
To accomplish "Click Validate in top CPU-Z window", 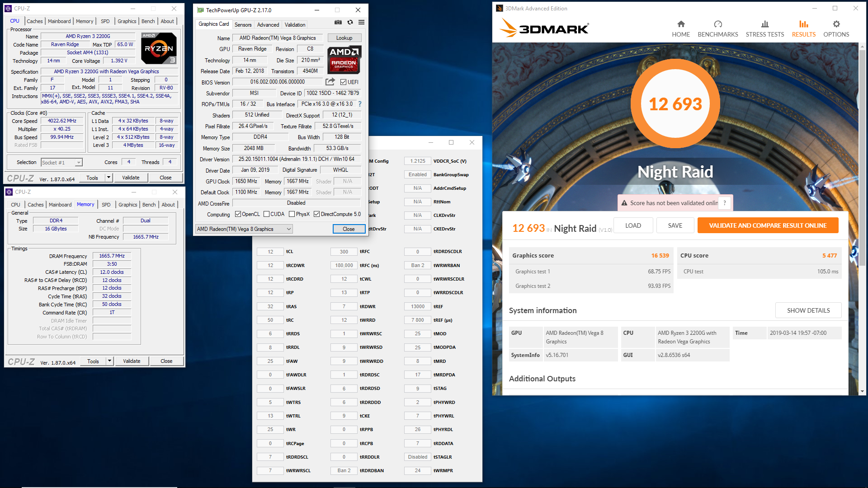I will click(x=131, y=178).
